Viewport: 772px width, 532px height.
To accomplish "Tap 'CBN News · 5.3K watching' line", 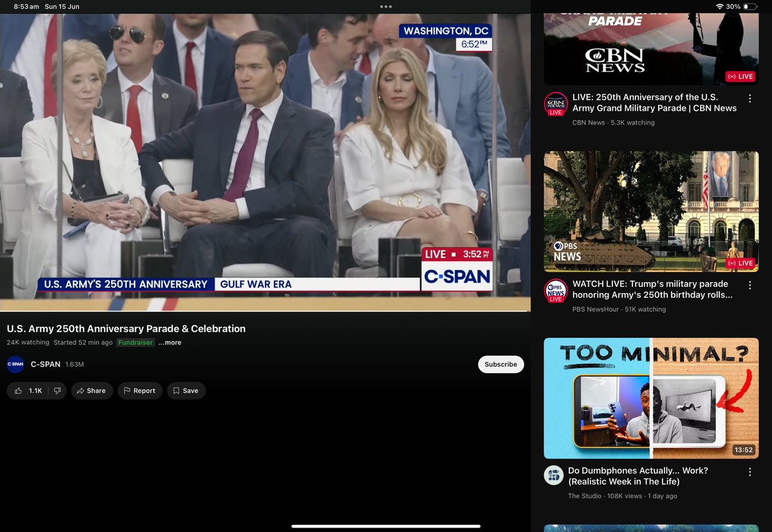I will pos(613,123).
